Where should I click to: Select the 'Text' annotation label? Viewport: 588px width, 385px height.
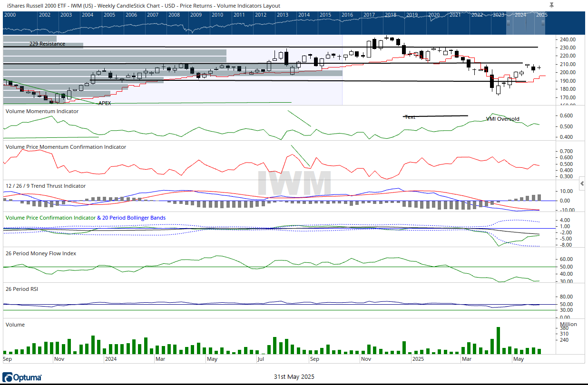click(410, 117)
